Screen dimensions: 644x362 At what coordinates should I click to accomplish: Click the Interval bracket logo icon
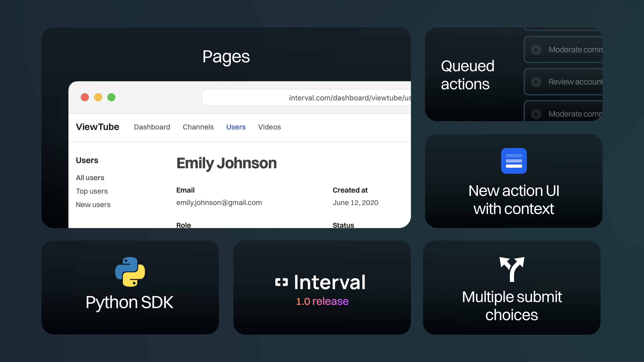(x=281, y=282)
